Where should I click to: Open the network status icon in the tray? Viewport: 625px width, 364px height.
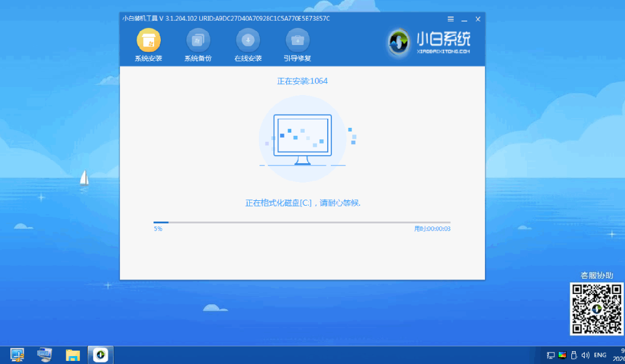tap(551, 355)
